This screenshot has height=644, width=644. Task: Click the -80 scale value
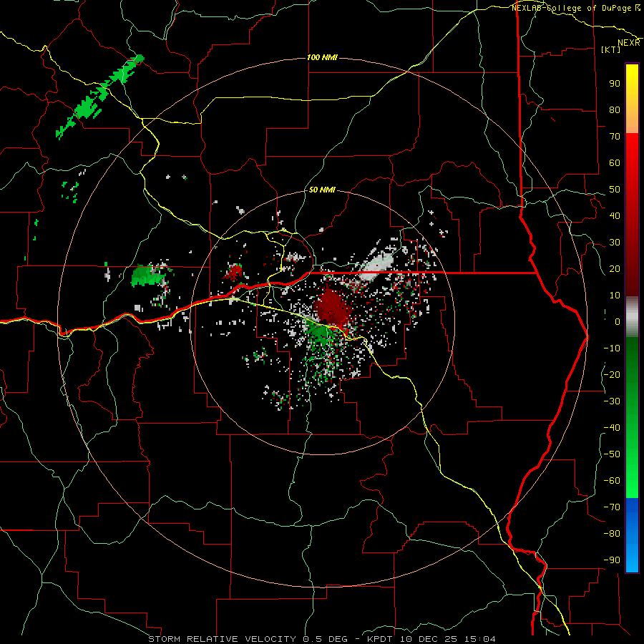[612, 534]
